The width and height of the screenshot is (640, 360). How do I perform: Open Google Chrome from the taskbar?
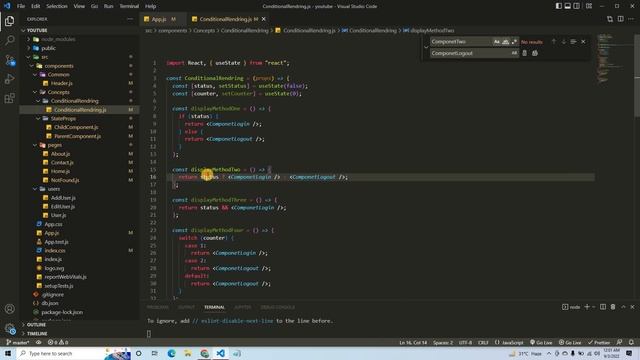point(204,353)
